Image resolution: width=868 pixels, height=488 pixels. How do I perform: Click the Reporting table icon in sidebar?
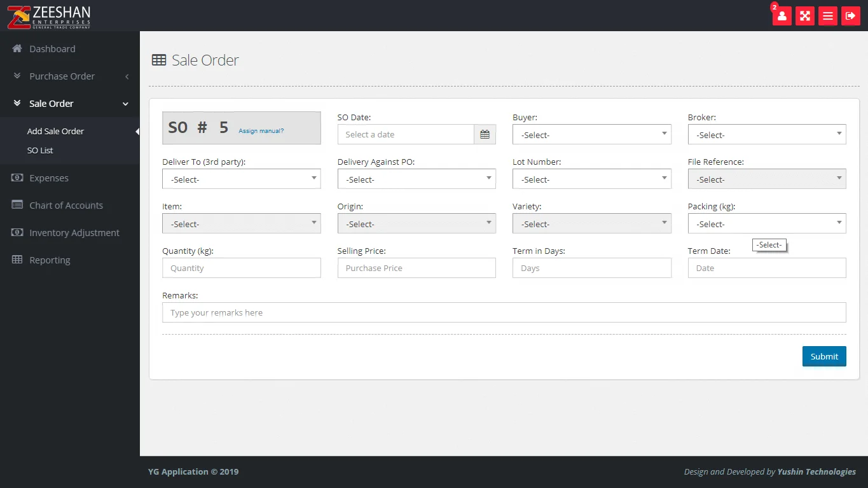tap(17, 260)
